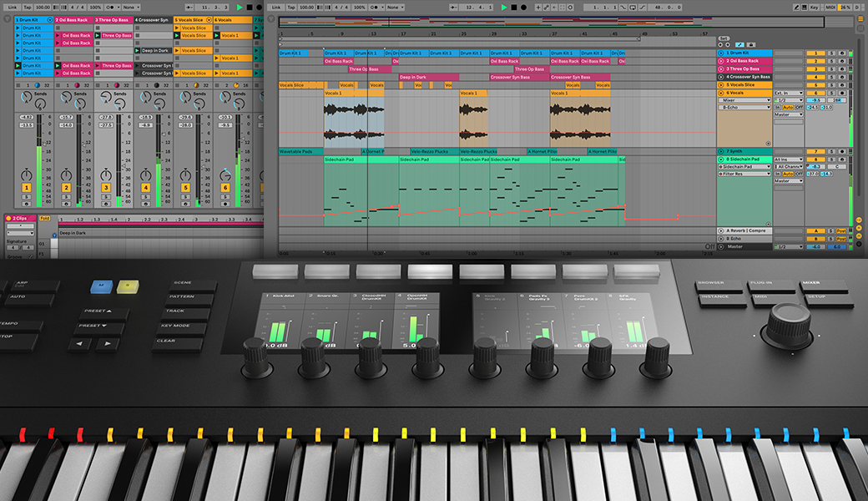Toggle the Punch-Out switch icon
The height and width of the screenshot is (501, 868).
(642, 8)
